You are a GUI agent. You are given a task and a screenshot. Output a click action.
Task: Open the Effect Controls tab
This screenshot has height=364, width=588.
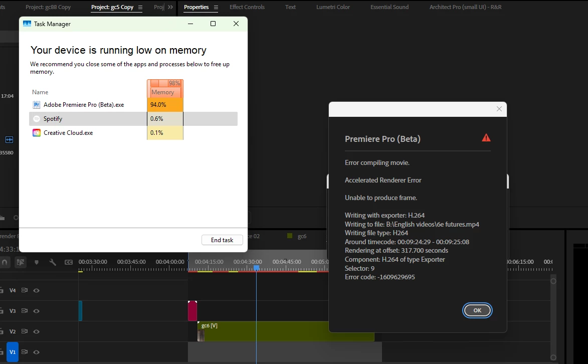(x=247, y=7)
